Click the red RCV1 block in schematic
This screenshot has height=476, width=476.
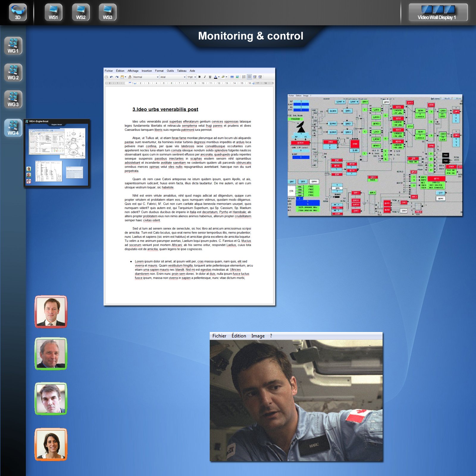pyautogui.click(x=398, y=107)
